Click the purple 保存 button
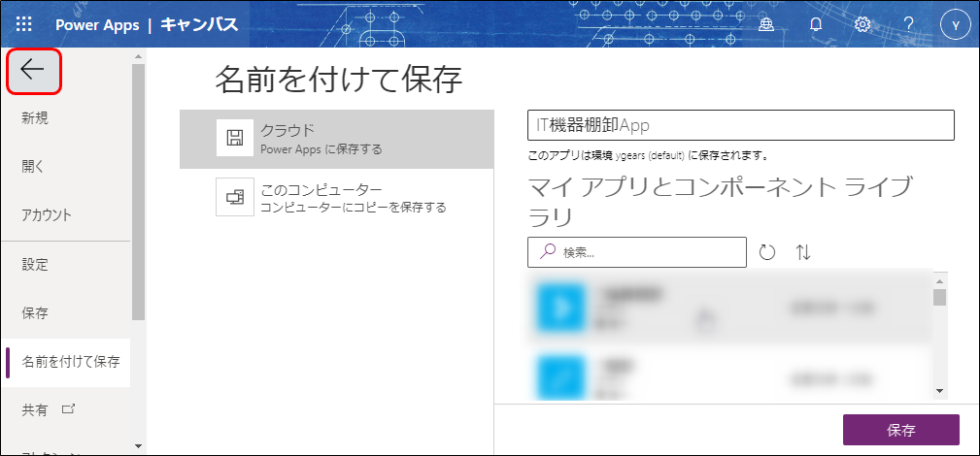980x456 pixels. pyautogui.click(x=900, y=430)
